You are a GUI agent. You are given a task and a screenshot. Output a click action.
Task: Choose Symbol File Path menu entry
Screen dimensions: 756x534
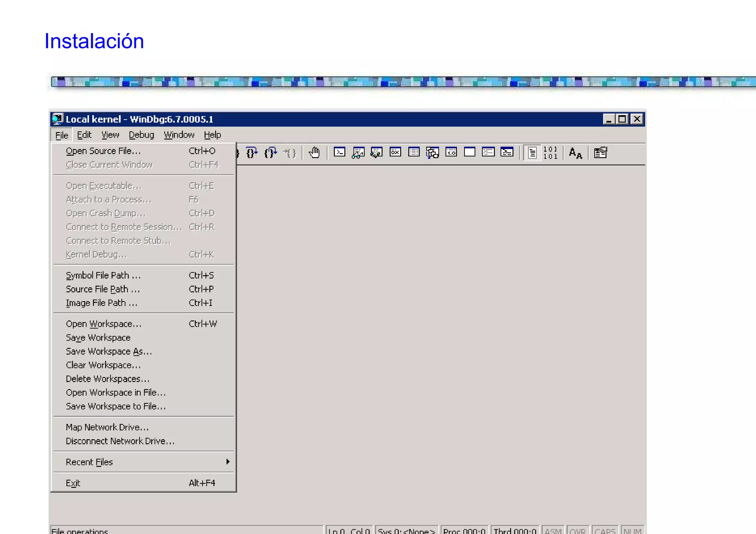[103, 276]
